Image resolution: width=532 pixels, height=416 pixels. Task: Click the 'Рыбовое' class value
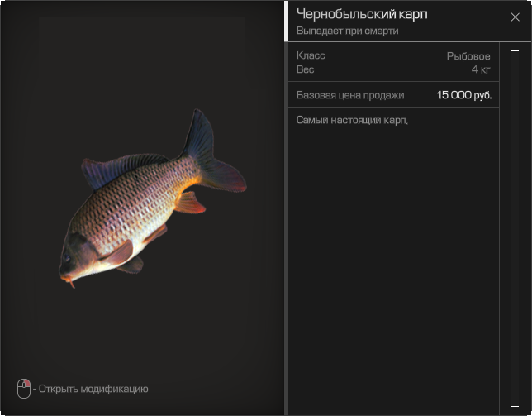468,56
